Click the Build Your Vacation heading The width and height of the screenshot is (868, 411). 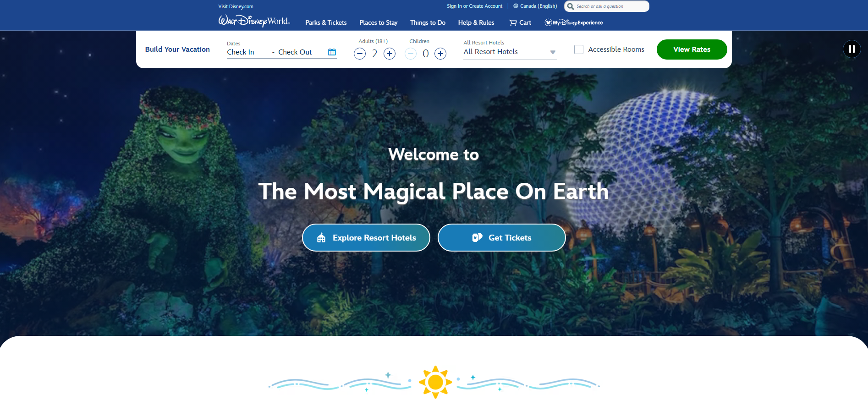[177, 49]
